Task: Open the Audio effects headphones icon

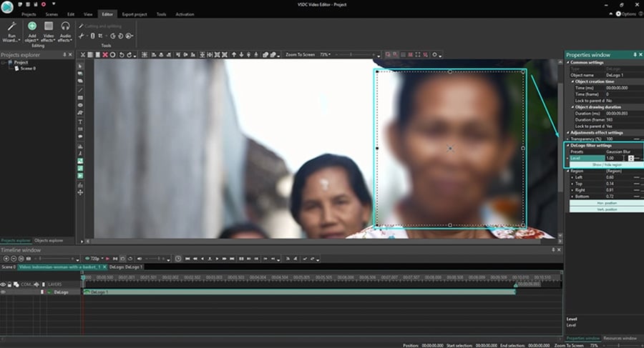Action: click(x=65, y=26)
